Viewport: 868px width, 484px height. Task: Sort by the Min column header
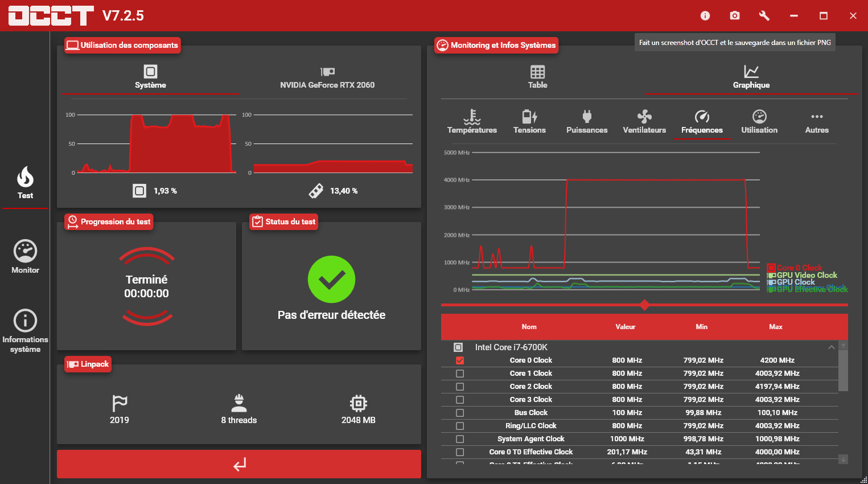pyautogui.click(x=702, y=327)
